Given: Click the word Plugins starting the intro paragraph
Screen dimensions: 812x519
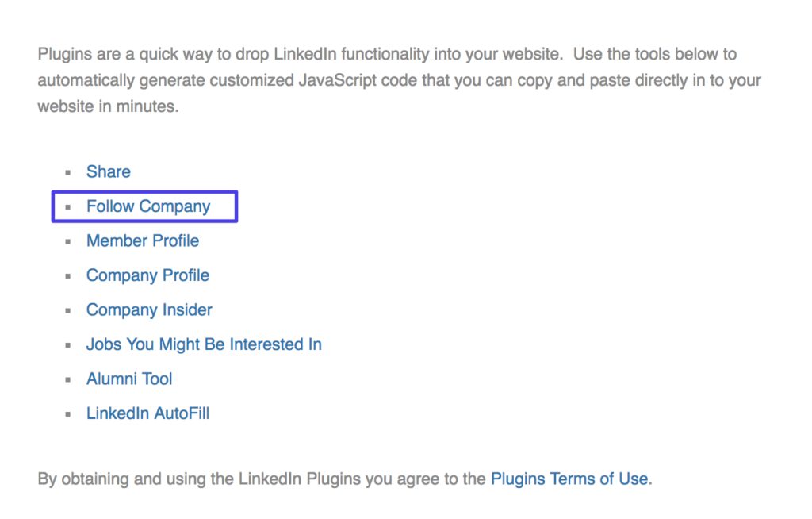Looking at the screenshot, I should (x=63, y=55).
